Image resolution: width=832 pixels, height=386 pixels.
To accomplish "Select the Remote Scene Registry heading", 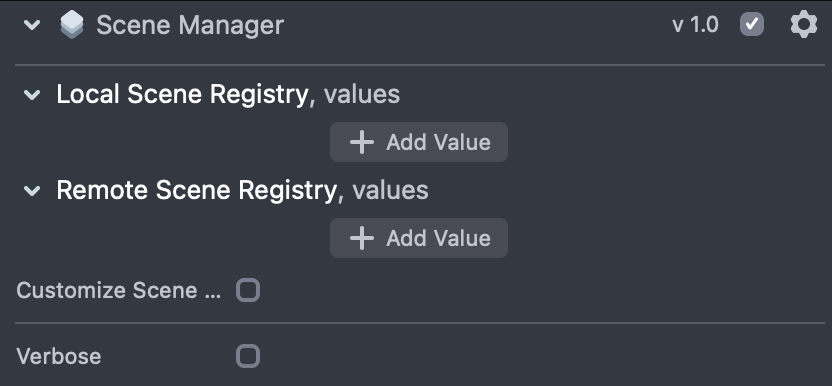I will coord(196,190).
